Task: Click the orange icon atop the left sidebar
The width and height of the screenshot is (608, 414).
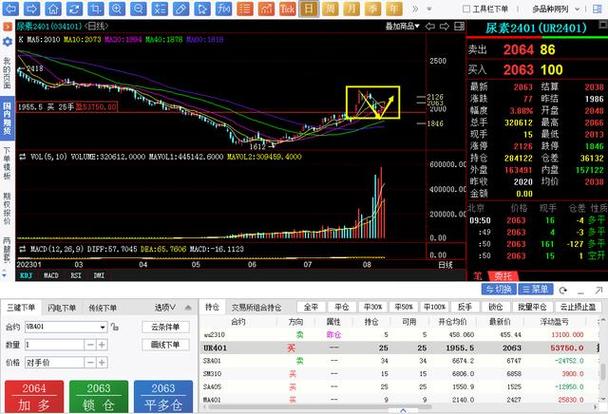Action: pyautogui.click(x=7, y=27)
